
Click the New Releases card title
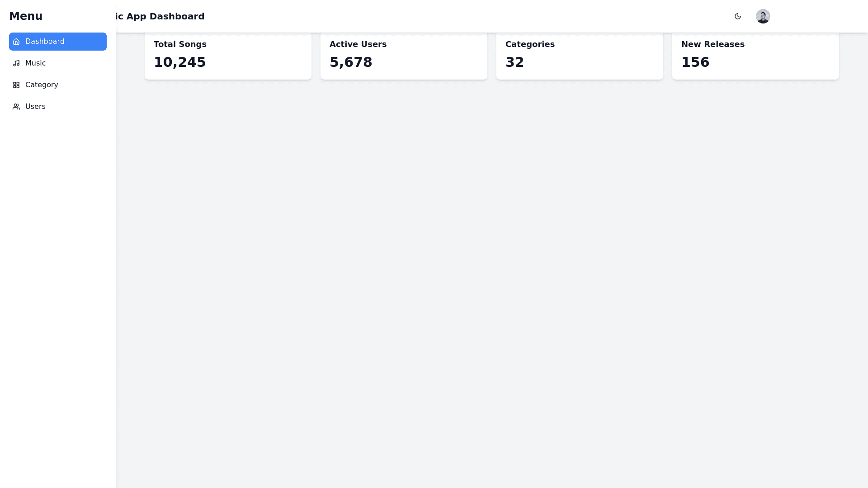712,44
